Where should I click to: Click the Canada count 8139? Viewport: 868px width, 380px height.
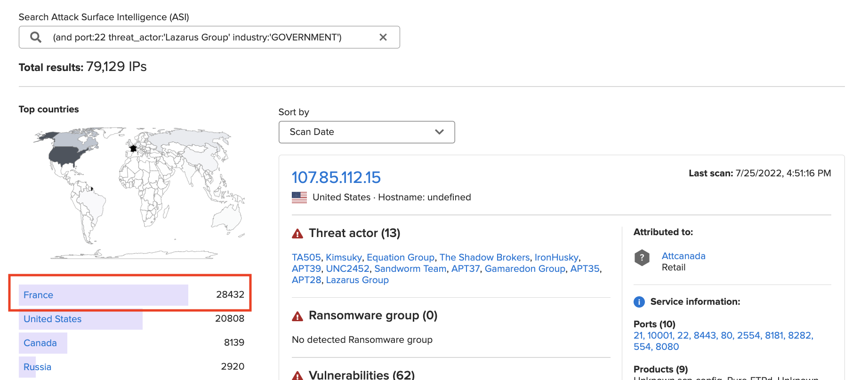(234, 342)
